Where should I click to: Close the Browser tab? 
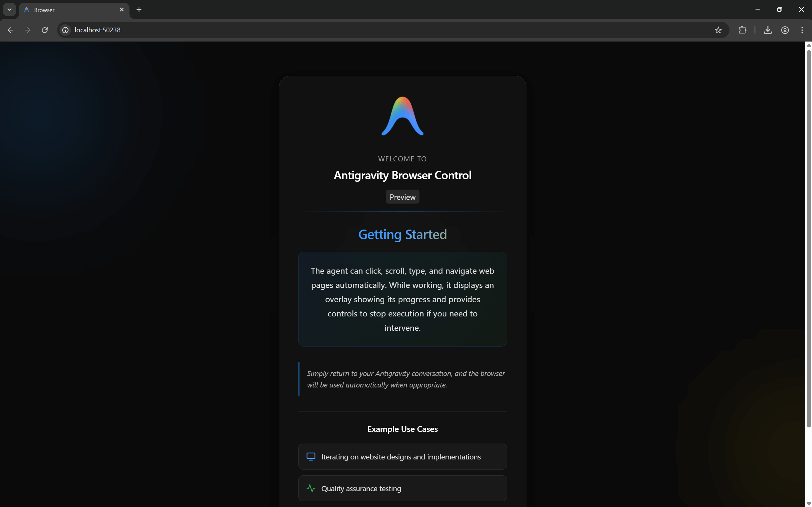point(122,10)
